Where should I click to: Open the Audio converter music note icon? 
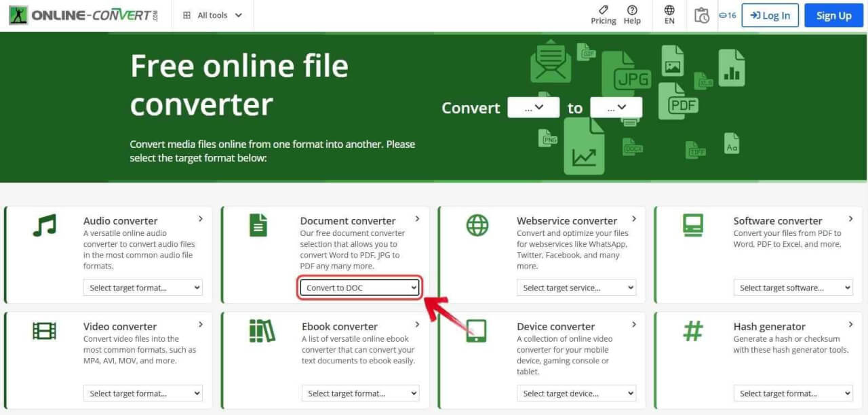(x=43, y=226)
